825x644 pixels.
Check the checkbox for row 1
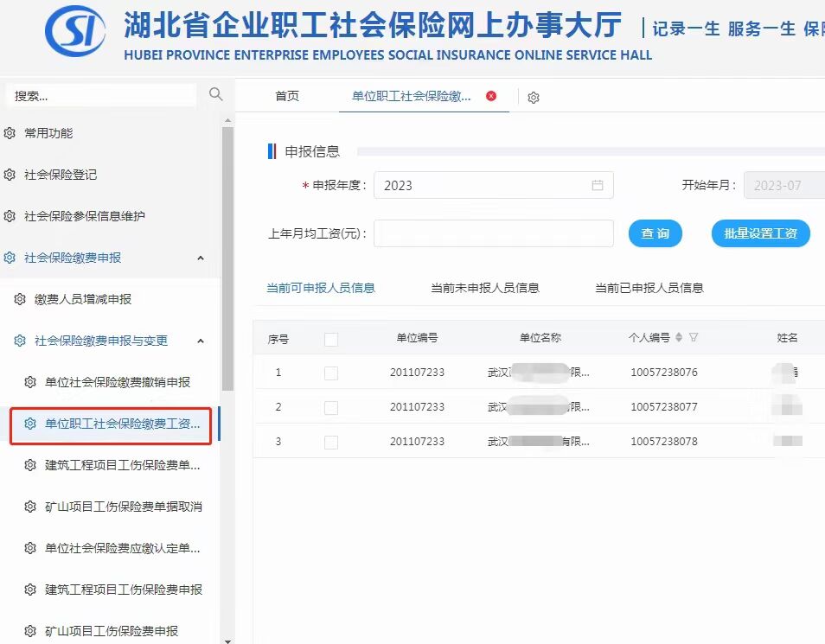331,373
